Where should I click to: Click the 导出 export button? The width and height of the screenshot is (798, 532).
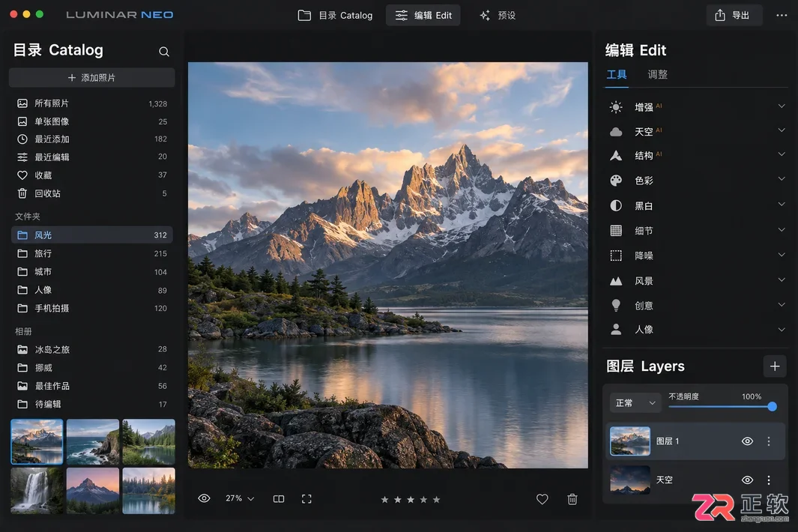734,15
